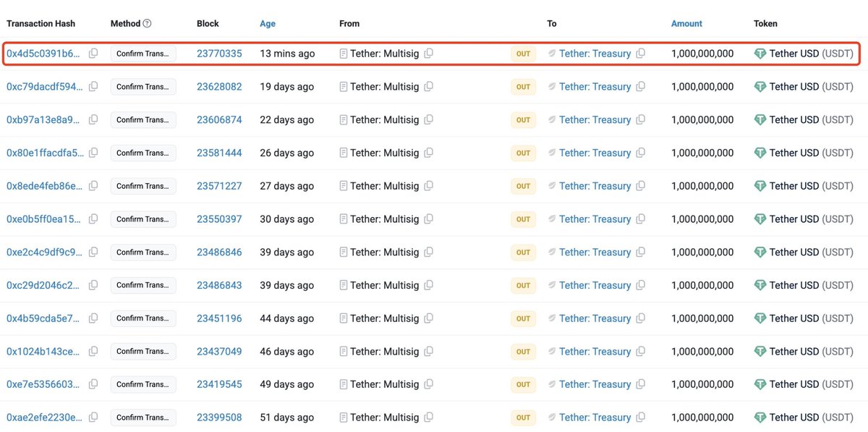Open block 23399508 in the last row

coord(219,418)
